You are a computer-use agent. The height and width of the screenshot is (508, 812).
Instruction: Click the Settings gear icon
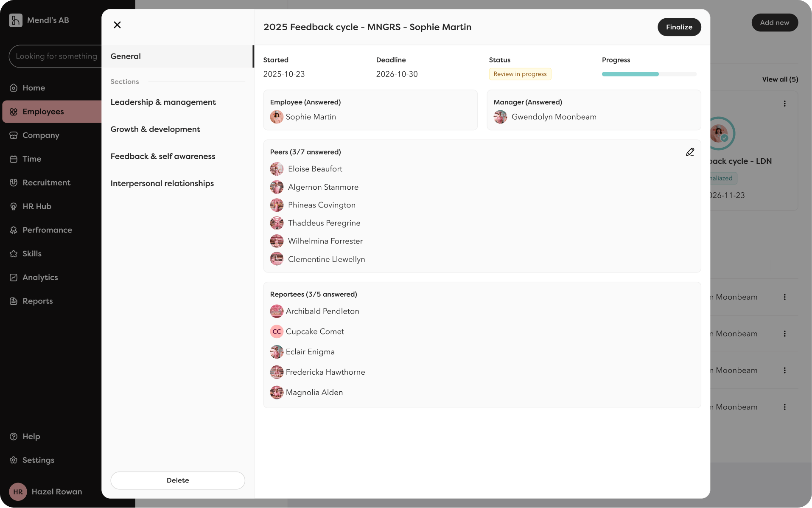click(x=14, y=460)
